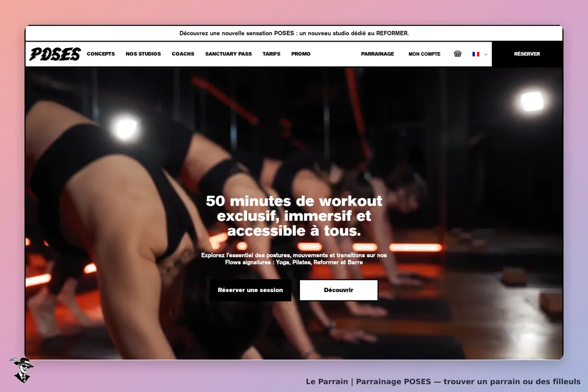
Task: Click the black RÉSERVER button
Action: click(527, 54)
